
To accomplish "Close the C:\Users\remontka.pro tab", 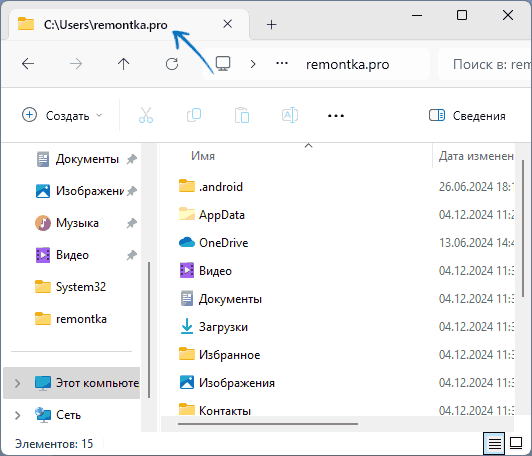I will 228,24.
